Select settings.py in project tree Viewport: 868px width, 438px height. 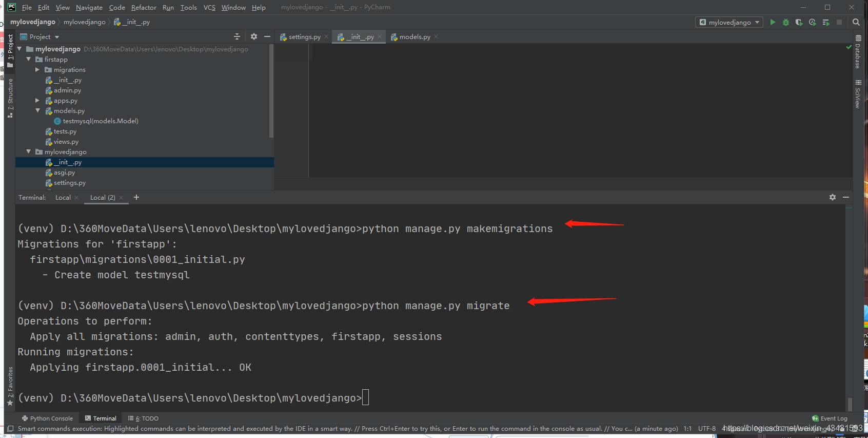click(69, 183)
